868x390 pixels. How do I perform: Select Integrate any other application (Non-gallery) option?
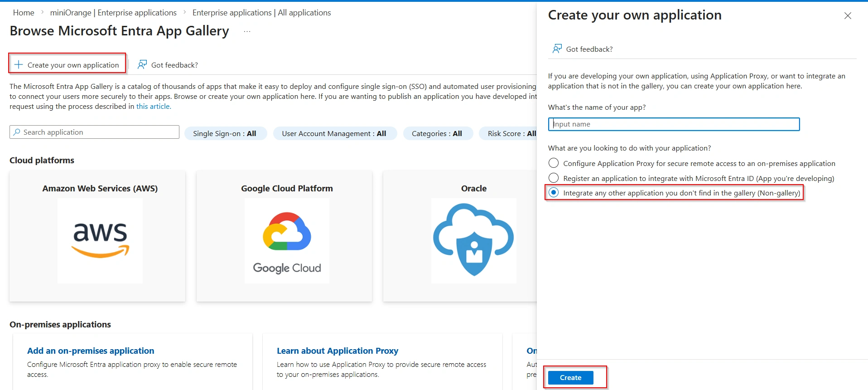click(554, 193)
